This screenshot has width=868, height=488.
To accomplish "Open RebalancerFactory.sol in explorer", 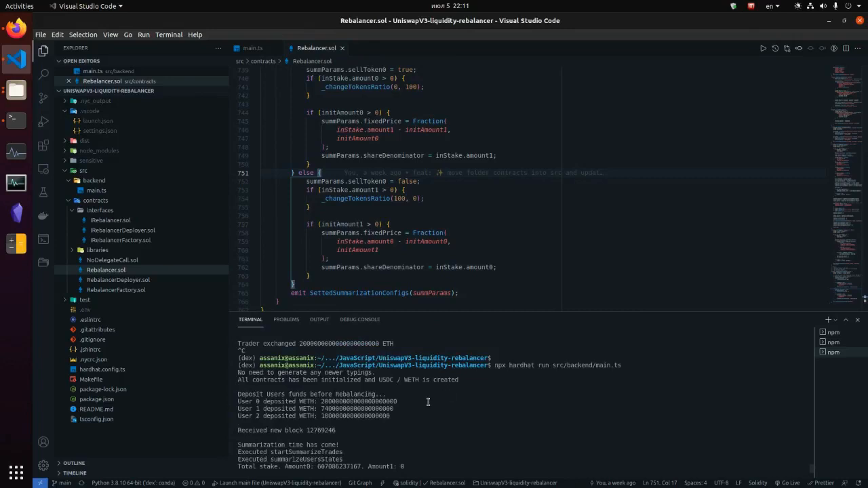I will point(116,289).
